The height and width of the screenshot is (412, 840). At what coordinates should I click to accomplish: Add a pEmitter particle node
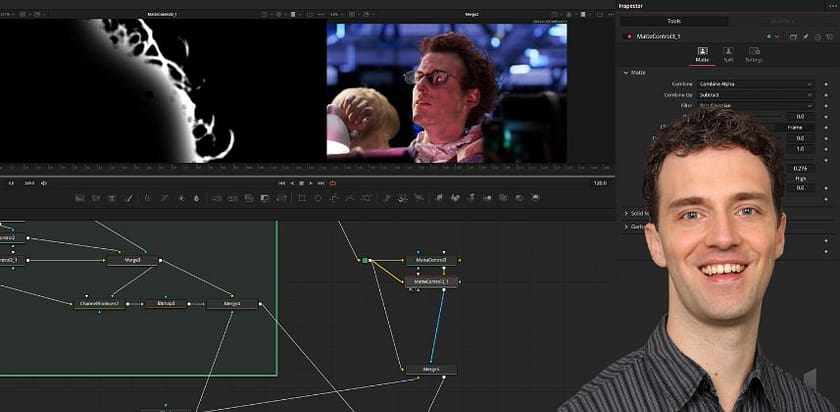[387, 198]
